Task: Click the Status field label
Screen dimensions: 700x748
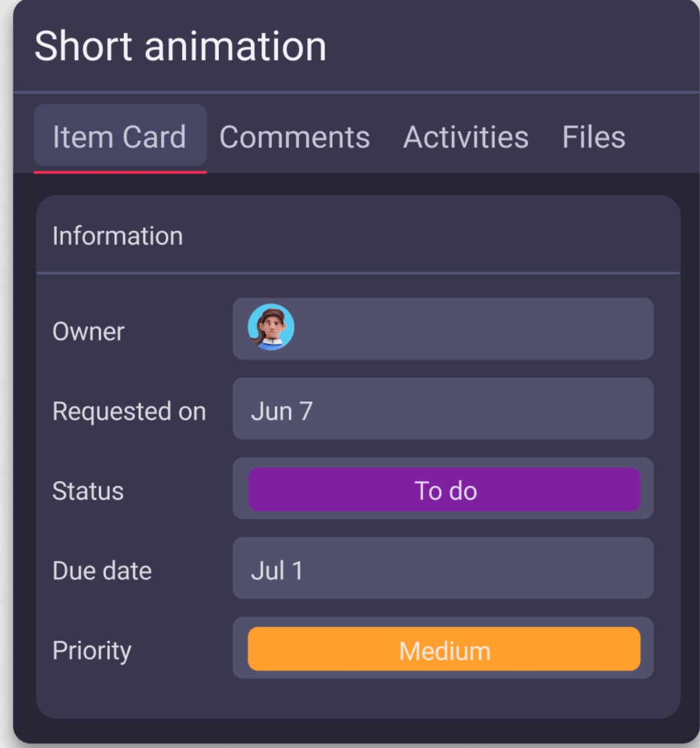Action: click(88, 491)
